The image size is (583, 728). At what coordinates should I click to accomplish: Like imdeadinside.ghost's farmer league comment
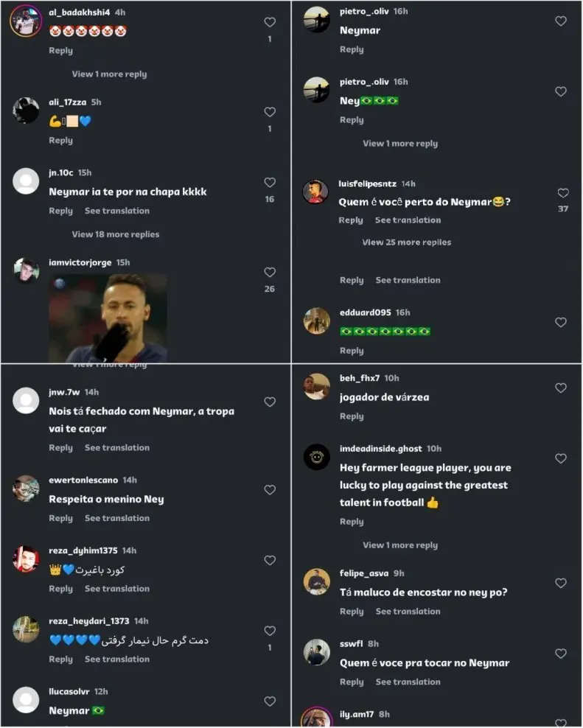561,458
